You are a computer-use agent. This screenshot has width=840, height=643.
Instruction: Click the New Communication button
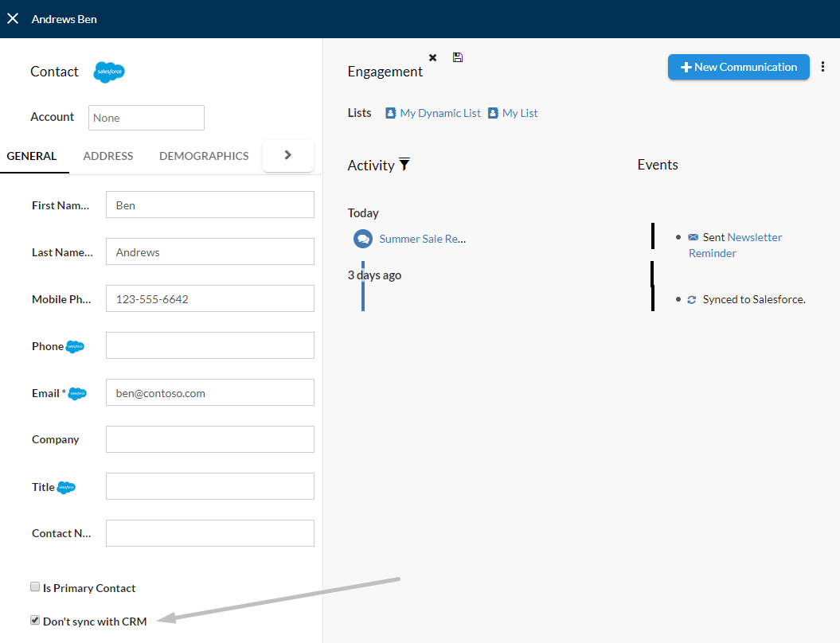(x=739, y=67)
